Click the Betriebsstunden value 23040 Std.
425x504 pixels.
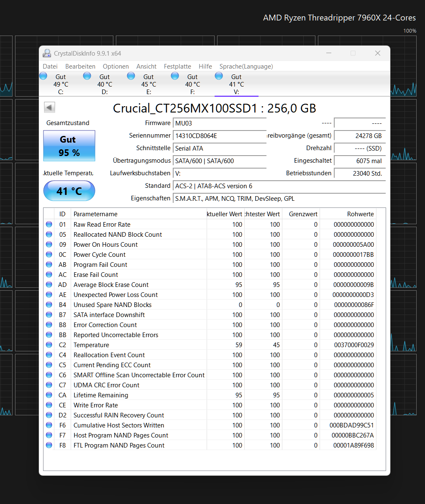[360, 174]
